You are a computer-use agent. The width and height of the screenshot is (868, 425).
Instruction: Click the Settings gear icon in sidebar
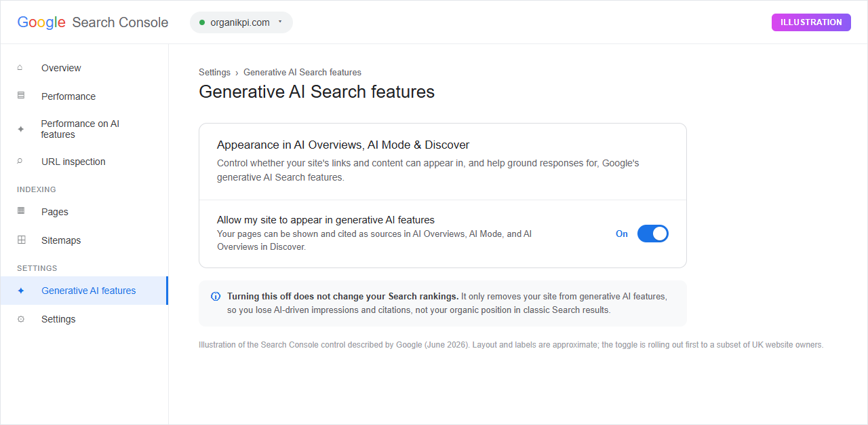pos(20,319)
